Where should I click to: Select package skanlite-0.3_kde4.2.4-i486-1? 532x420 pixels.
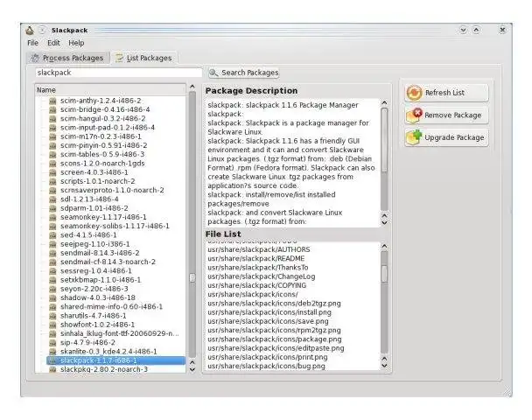point(108,352)
